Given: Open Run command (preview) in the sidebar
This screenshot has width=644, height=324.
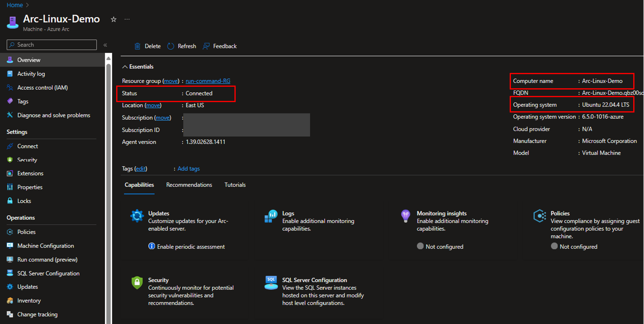Looking at the screenshot, I should click(x=47, y=260).
